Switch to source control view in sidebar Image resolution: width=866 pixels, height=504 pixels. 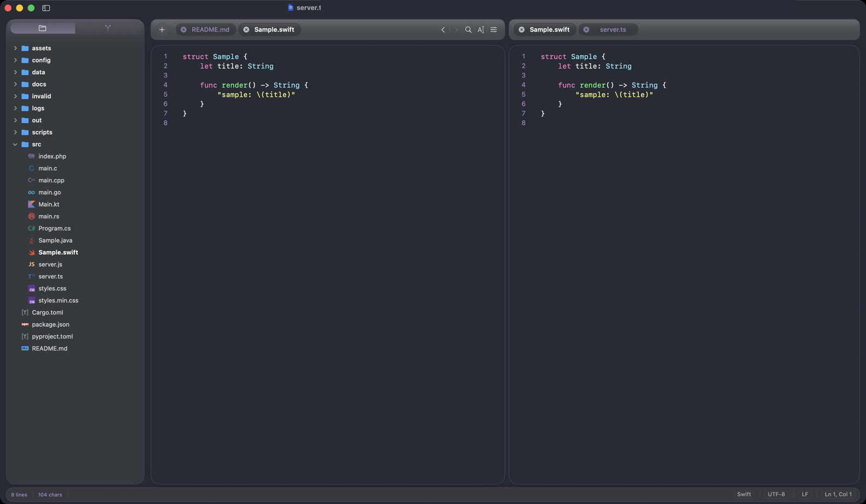point(108,28)
